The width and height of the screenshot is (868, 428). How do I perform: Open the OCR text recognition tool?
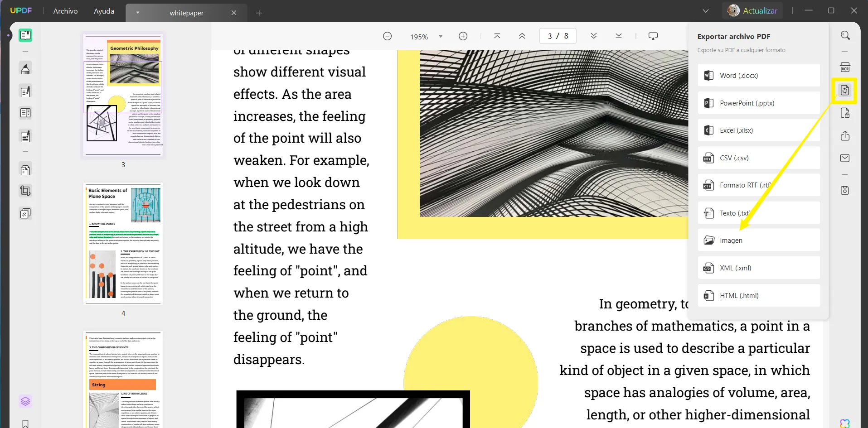[845, 67]
